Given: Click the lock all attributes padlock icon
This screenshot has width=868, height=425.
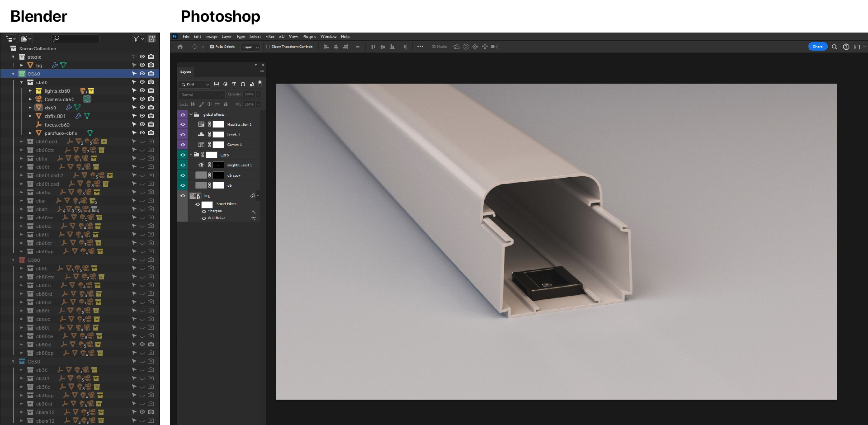Looking at the screenshot, I should pyautogui.click(x=226, y=104).
